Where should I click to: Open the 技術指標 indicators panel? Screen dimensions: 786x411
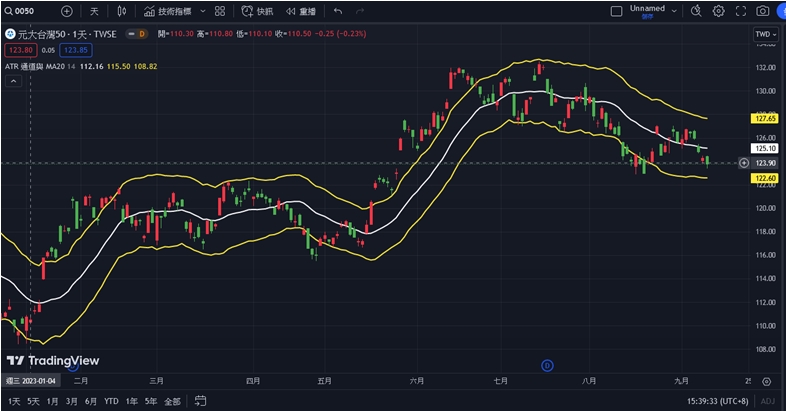(168, 11)
